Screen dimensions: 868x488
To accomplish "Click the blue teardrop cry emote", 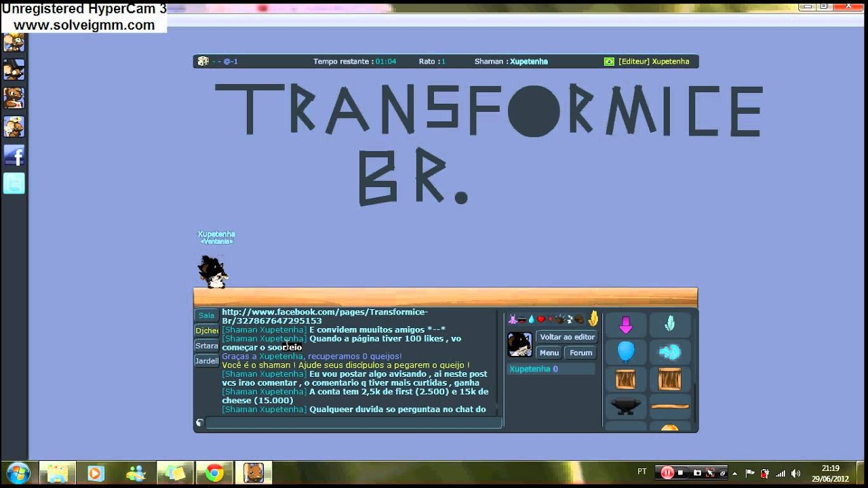I will coord(532,319).
